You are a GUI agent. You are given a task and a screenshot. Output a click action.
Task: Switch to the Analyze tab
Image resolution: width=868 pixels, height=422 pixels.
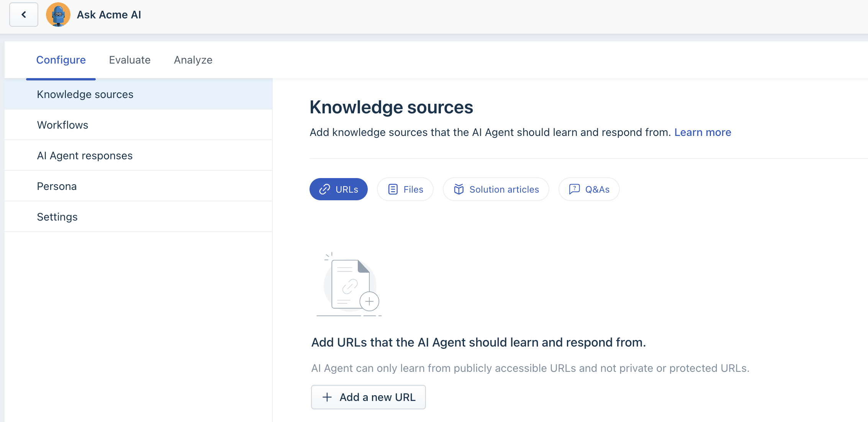[x=193, y=60]
